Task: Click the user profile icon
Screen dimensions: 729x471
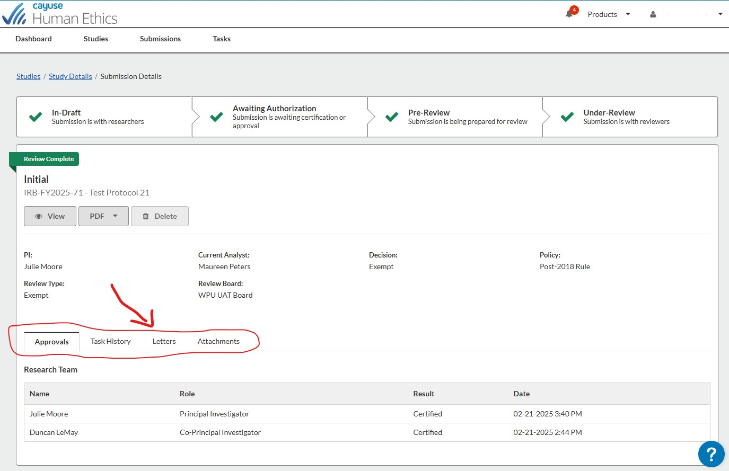Action: pos(653,14)
